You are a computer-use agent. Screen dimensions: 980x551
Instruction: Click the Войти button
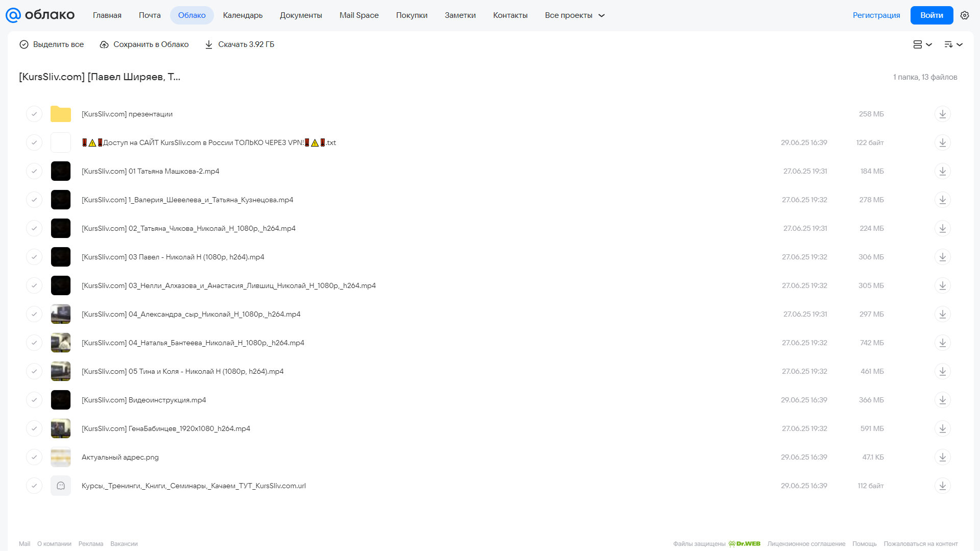931,15
